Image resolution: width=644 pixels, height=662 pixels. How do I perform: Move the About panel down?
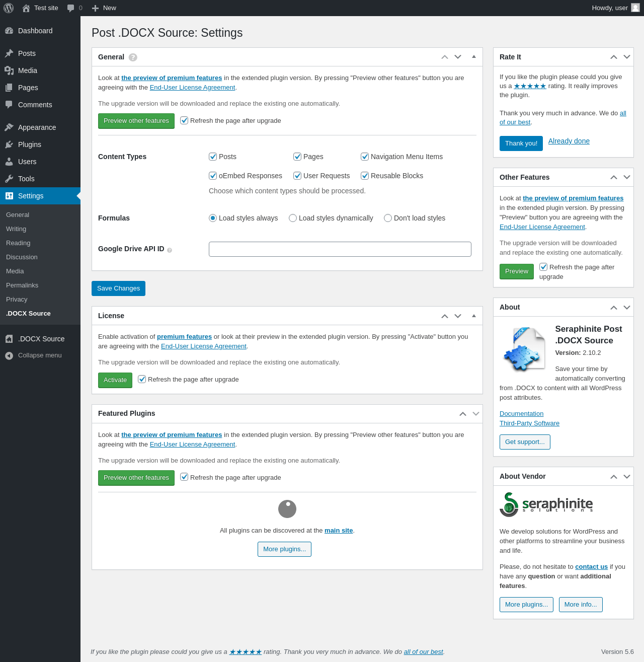click(x=627, y=307)
